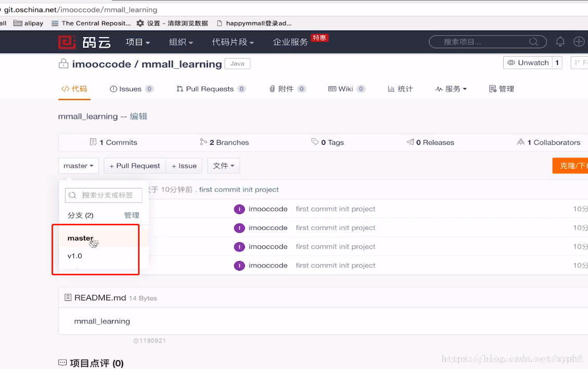
Task: Open the 1 Collaborators link
Action: point(548,143)
